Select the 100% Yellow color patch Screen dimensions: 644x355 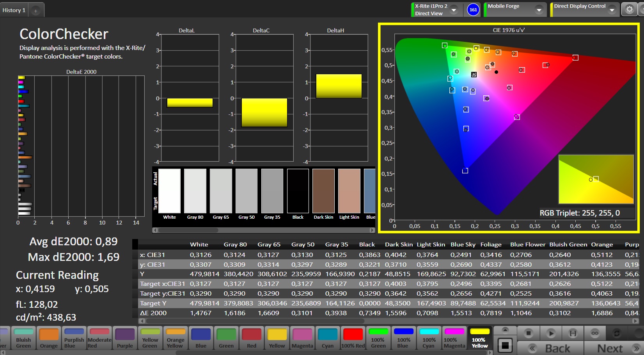click(x=480, y=338)
